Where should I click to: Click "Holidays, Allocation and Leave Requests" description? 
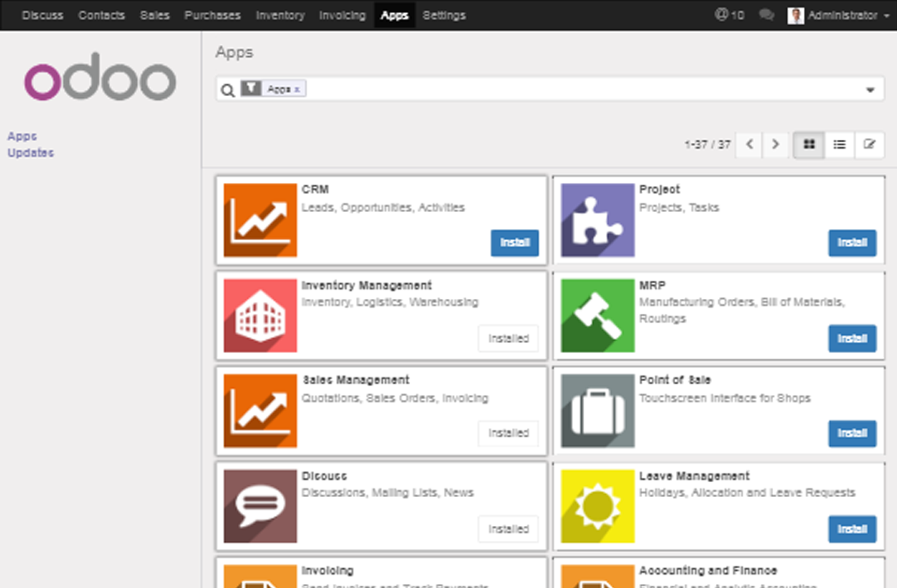click(747, 493)
